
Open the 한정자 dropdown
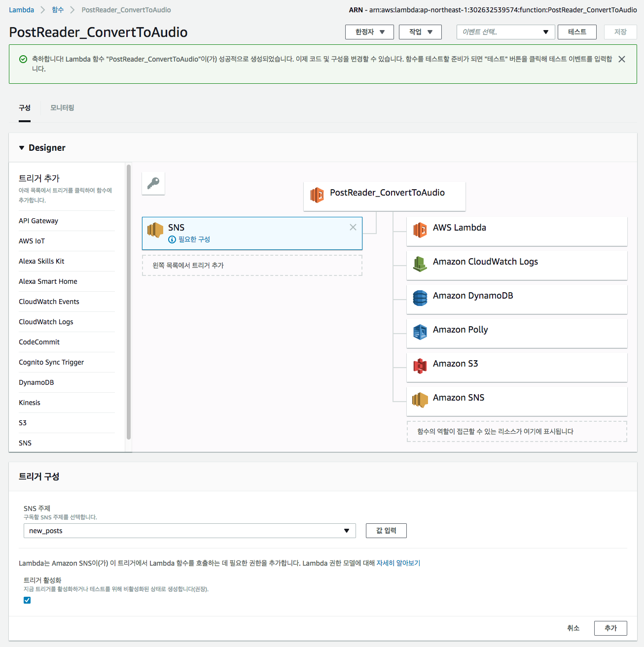coord(369,32)
